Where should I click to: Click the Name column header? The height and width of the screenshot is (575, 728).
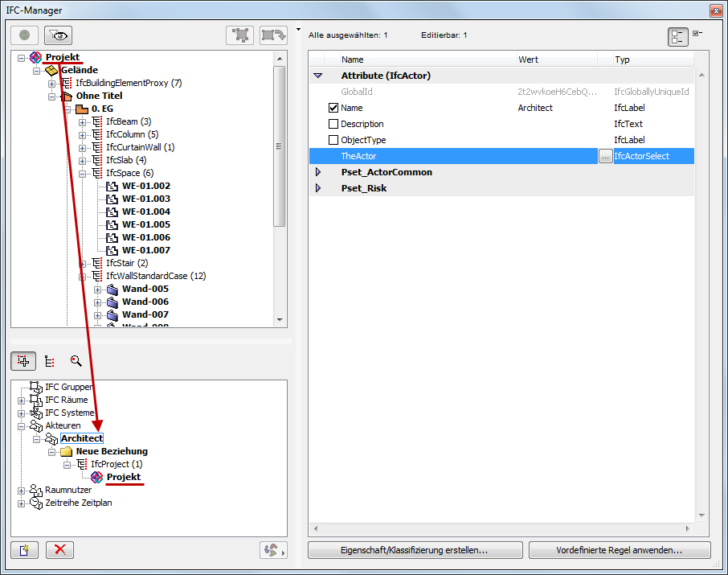click(x=427, y=60)
